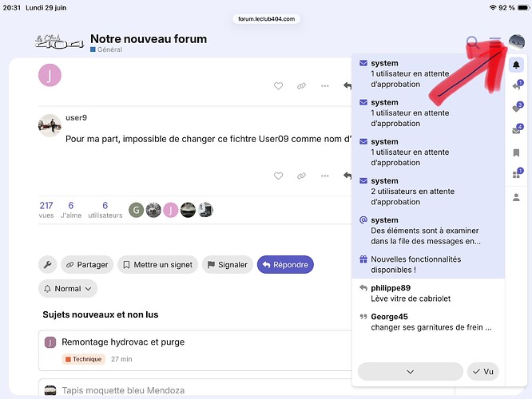Expand notifications list with chevron button

pyautogui.click(x=411, y=372)
